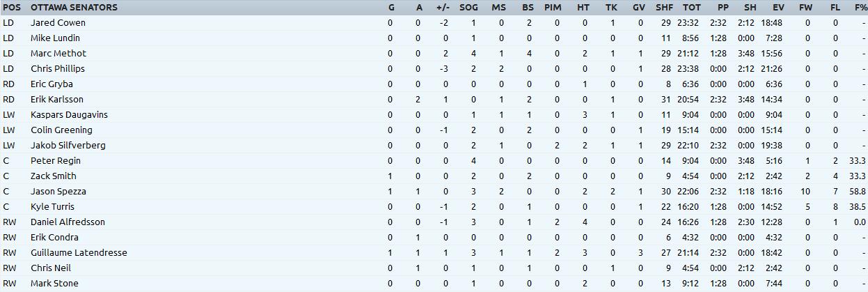868x292 pixels.
Task: Sort by the TOT time-on-ice header
Action: pos(691,7)
